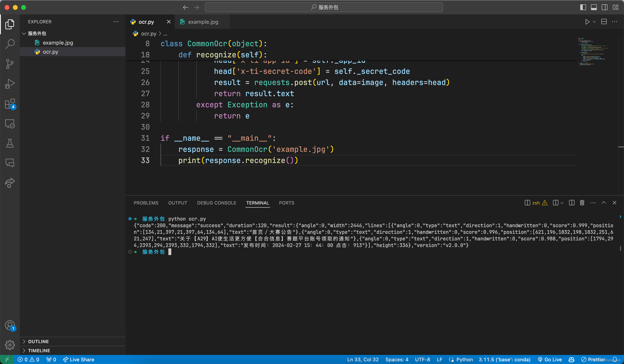Viewport: 624px width, 364px height.
Task: Switch to PORTS panel tab
Action: [286, 203]
